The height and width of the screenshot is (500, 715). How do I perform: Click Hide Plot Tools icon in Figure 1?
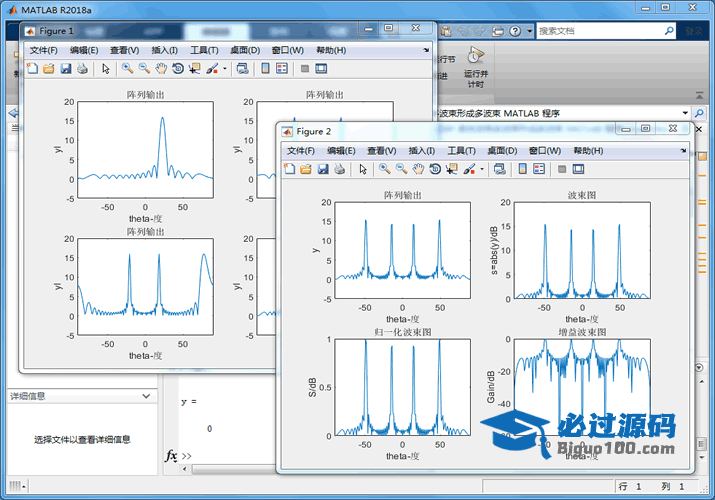(x=305, y=69)
